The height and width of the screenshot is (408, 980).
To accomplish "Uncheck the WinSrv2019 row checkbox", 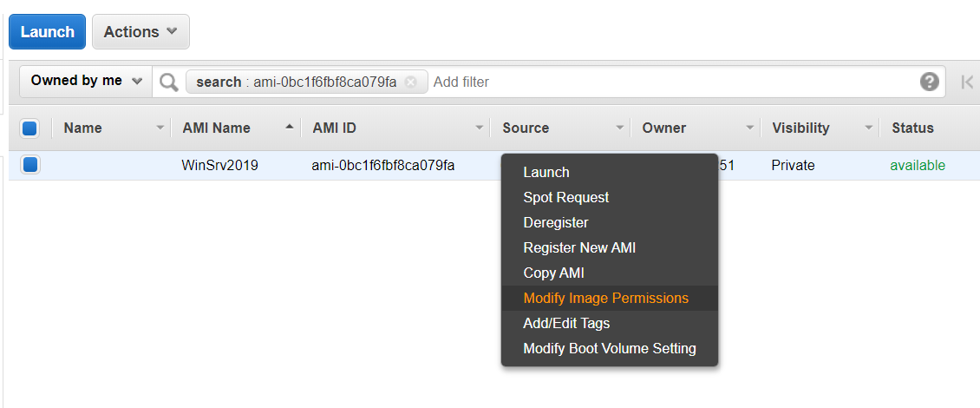I will [x=30, y=165].
